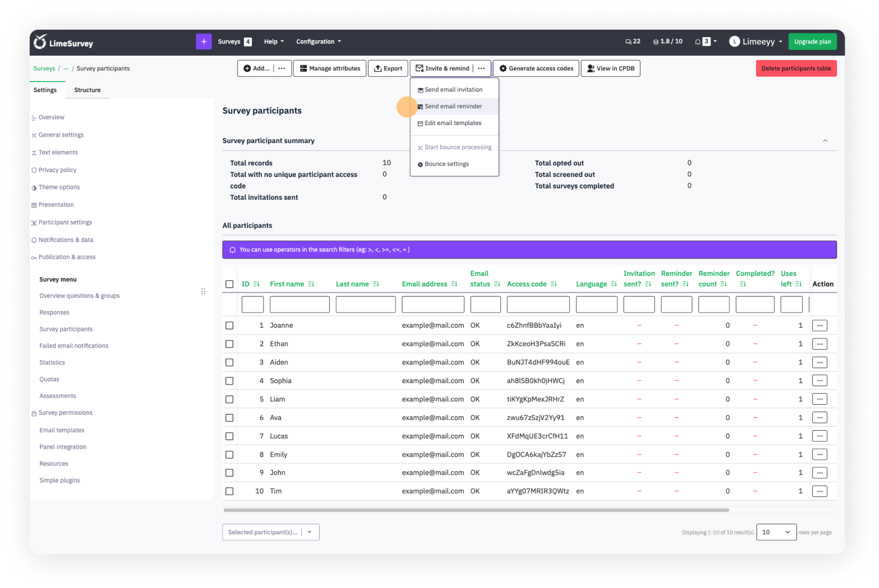Click the Generate access codes button
Image resolution: width=879 pixels, height=588 pixels.
(535, 68)
